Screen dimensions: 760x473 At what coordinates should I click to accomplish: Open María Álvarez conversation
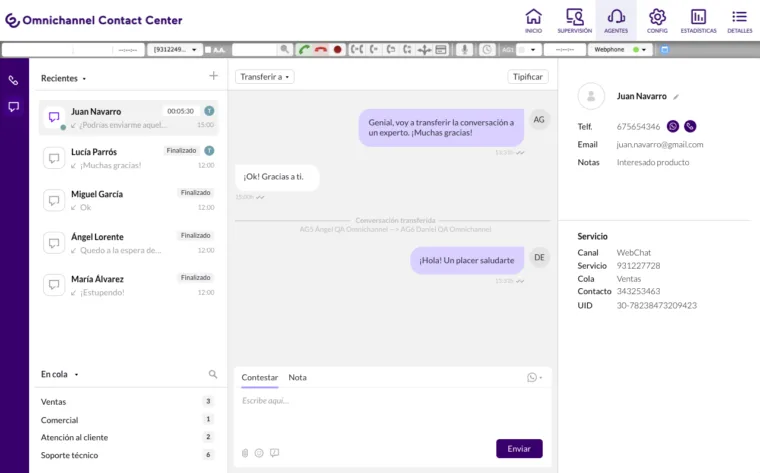(128, 285)
